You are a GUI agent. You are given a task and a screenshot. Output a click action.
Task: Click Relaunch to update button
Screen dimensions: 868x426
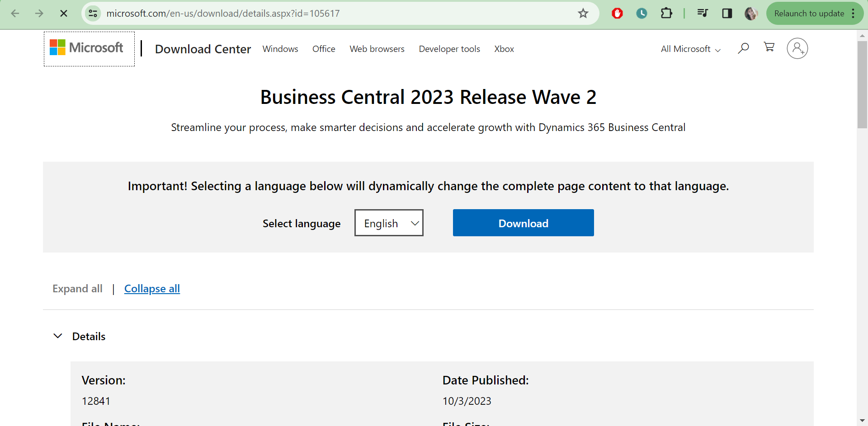click(809, 14)
